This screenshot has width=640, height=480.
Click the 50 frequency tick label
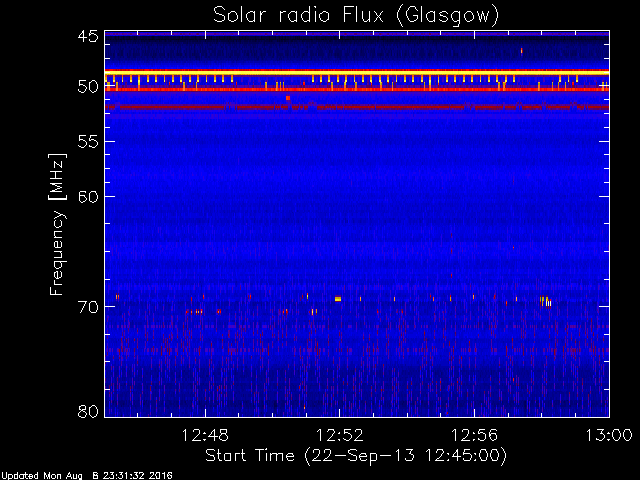click(x=88, y=87)
